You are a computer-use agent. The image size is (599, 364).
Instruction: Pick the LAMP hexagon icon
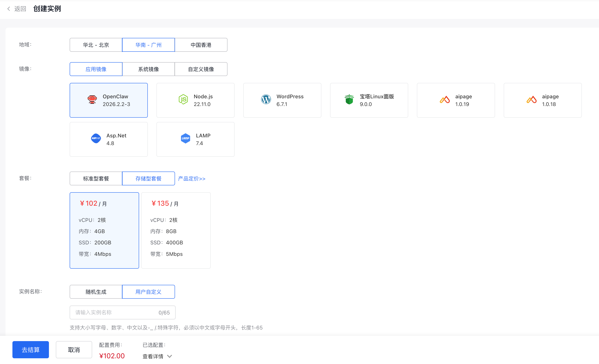coord(185,139)
